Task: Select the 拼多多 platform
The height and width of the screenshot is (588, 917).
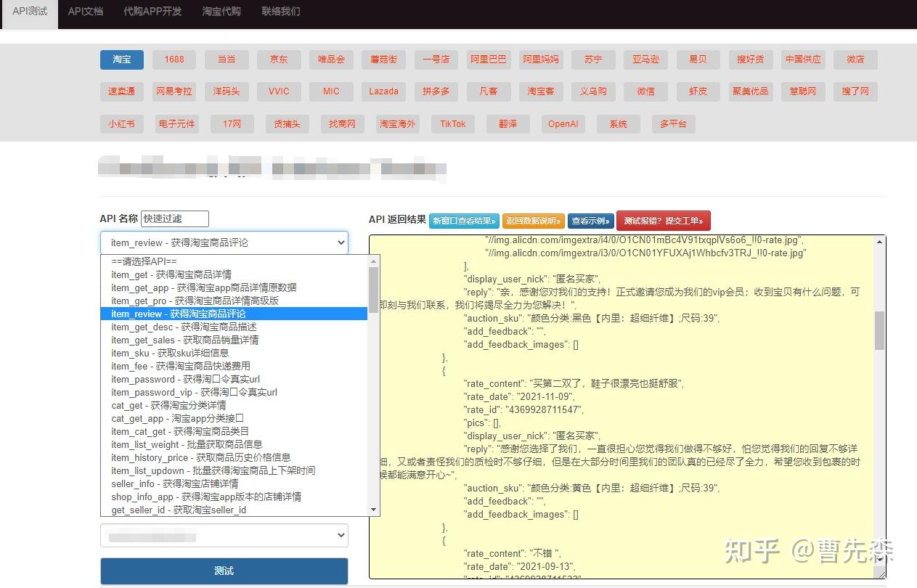Action: [x=436, y=91]
